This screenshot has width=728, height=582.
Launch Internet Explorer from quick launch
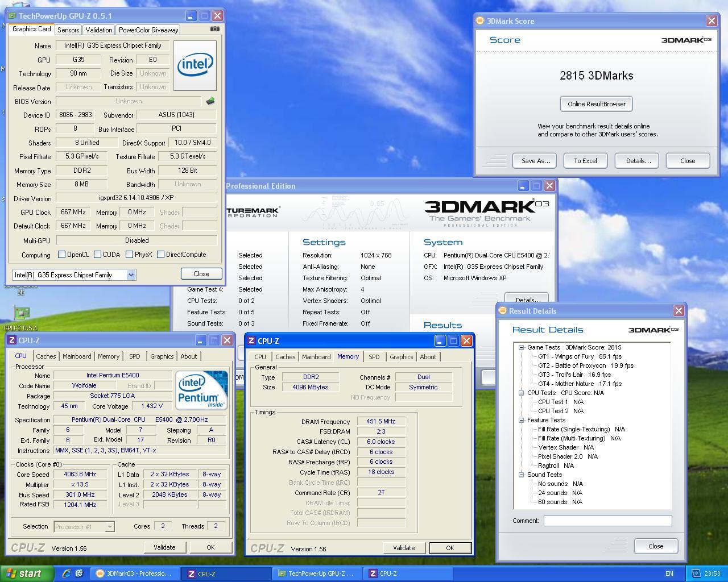click(67, 573)
